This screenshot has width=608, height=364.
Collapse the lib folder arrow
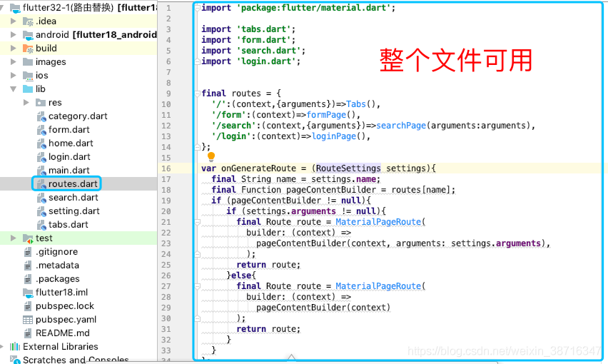pyautogui.click(x=13, y=89)
